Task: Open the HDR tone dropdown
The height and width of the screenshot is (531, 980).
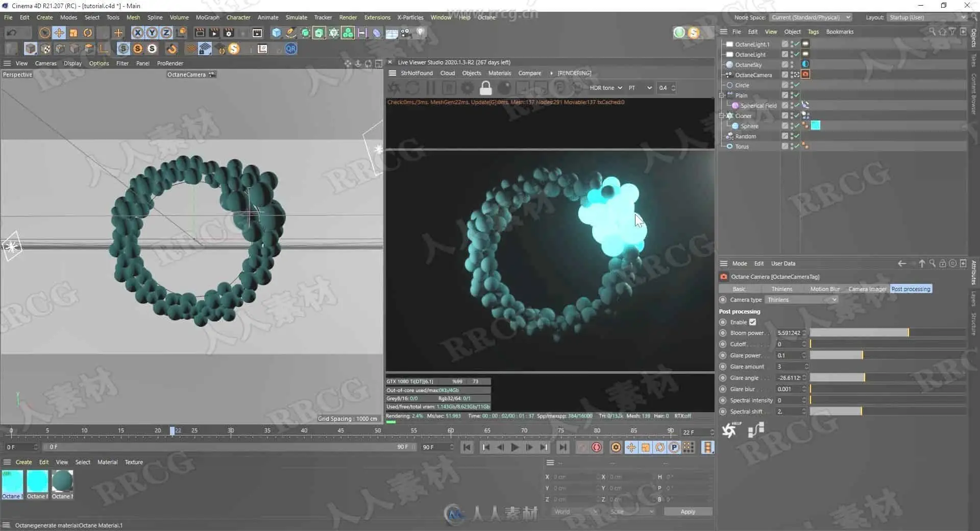Action: point(605,88)
